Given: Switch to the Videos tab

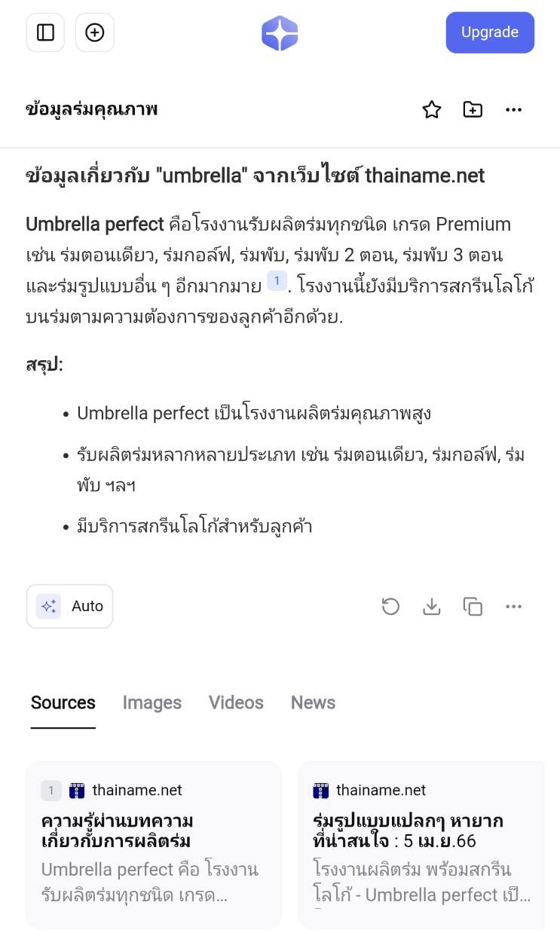Looking at the screenshot, I should click(x=236, y=702).
